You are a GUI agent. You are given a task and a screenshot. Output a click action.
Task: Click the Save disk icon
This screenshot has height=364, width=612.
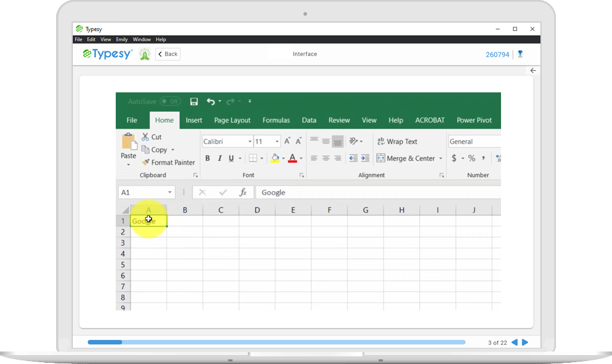pos(194,101)
